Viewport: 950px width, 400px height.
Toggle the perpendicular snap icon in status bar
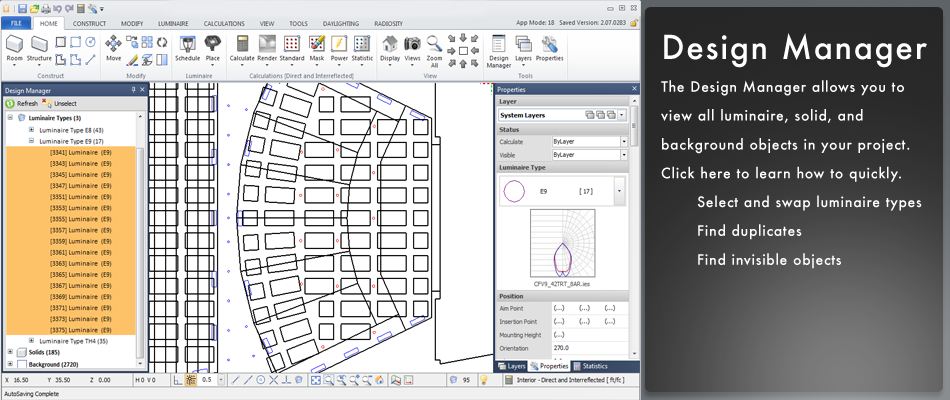pos(286,380)
